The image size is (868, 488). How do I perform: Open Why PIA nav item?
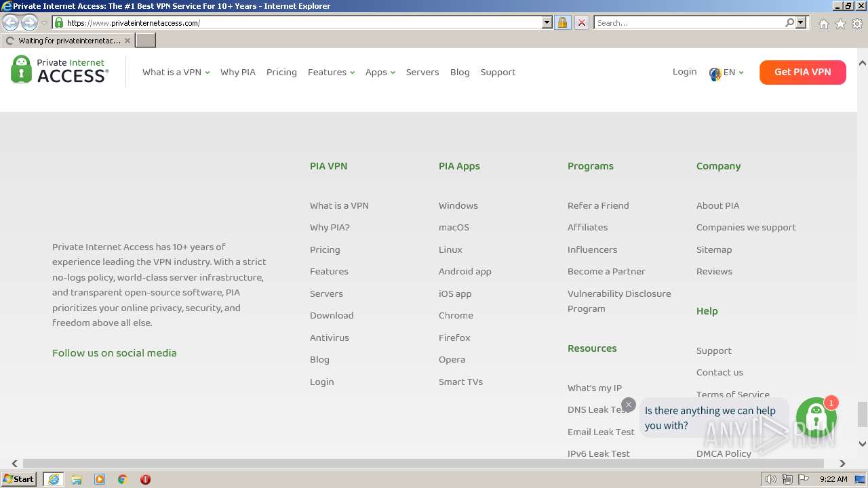238,73
